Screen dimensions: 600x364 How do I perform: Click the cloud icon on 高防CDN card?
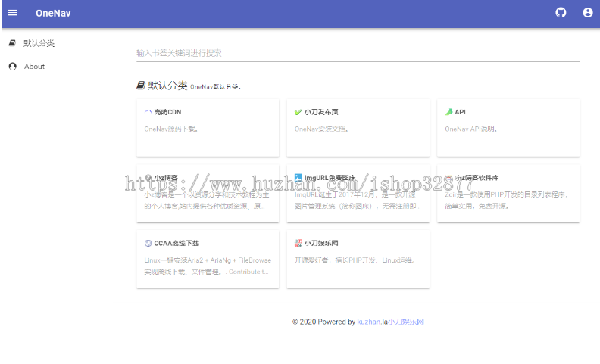[x=148, y=112]
